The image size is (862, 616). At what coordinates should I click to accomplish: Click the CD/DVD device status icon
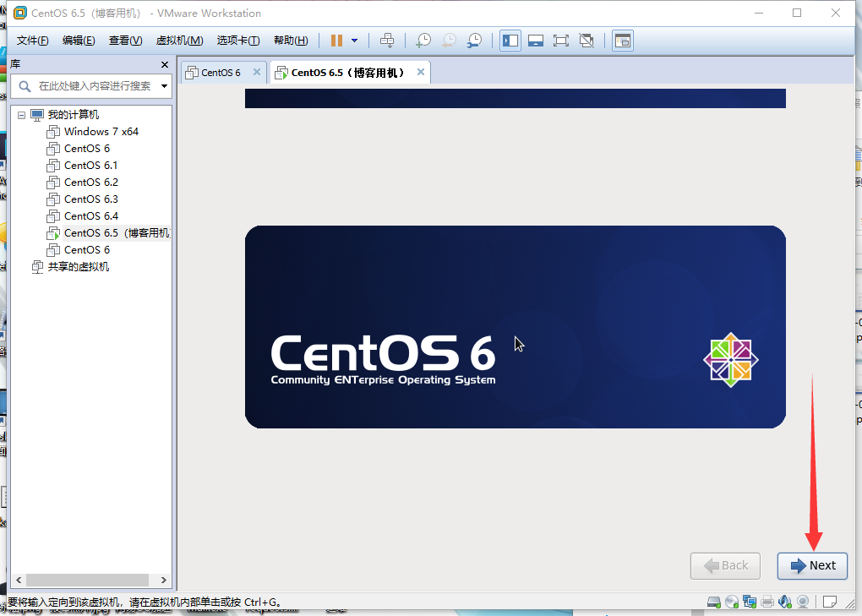coord(731,601)
